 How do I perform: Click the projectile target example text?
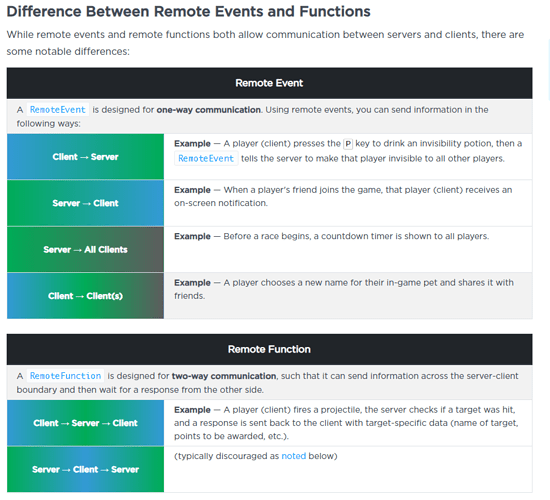(346, 423)
